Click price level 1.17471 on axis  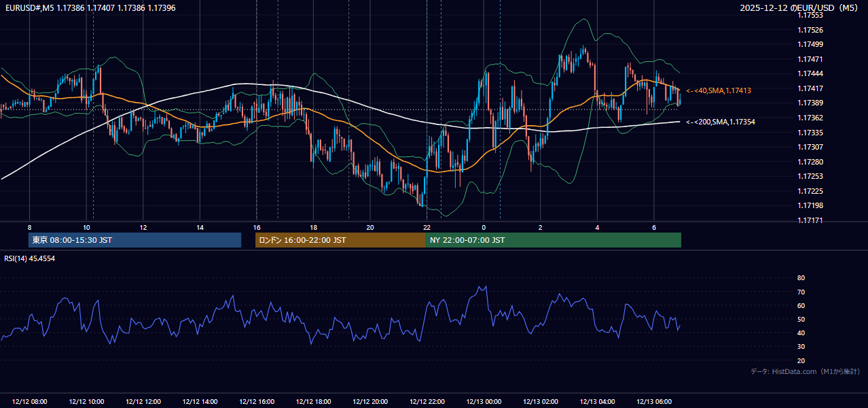810,59
